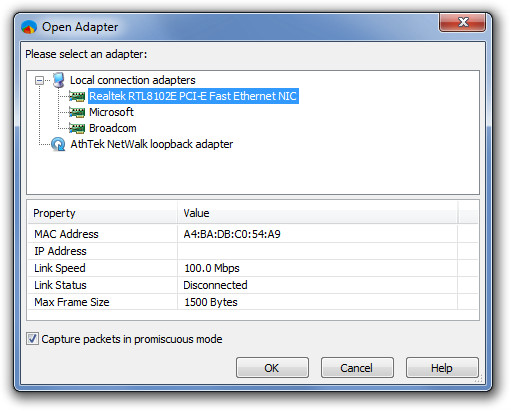Click the app logo in title bar
The height and width of the screenshot is (411, 511).
click(x=29, y=27)
